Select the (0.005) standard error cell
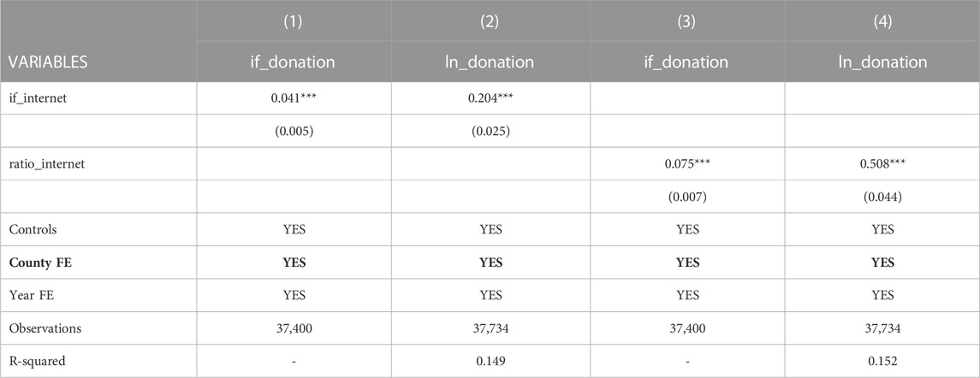 pyautogui.click(x=294, y=131)
